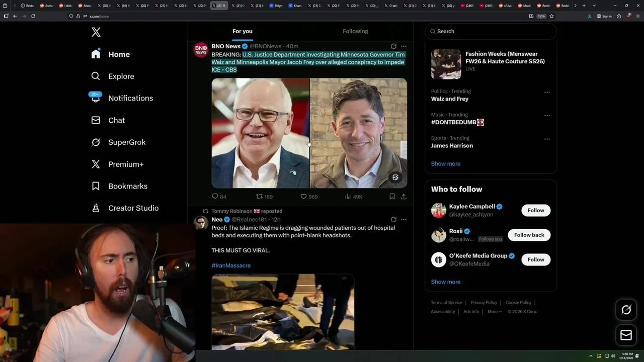
Task: Open Terms of Service footer link
Action: point(446,303)
